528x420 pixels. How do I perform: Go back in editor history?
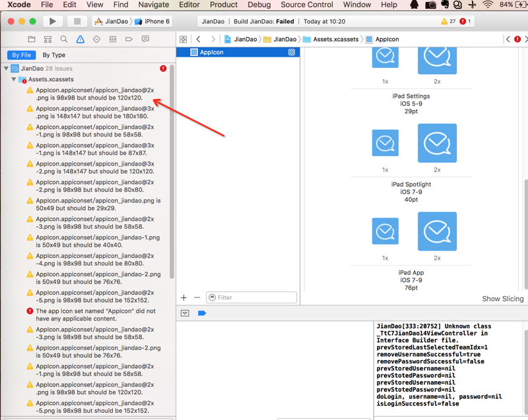pos(199,40)
